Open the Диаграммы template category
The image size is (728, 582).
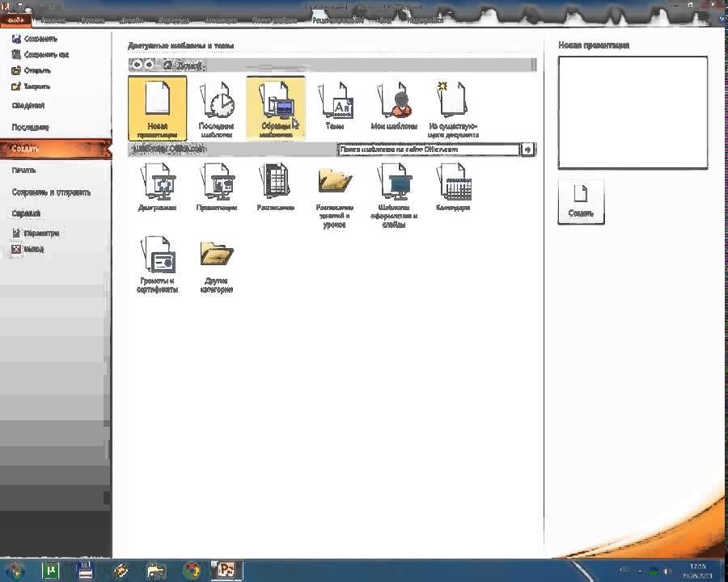[x=158, y=188]
